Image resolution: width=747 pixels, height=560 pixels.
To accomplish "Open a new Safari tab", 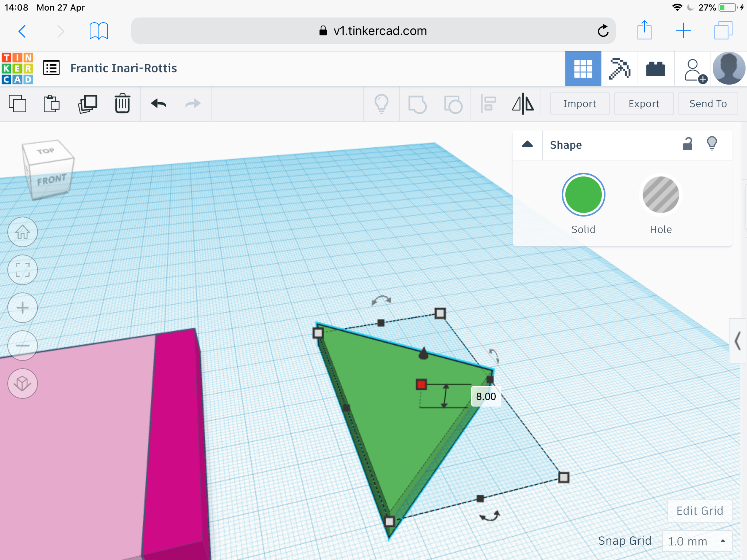I will (683, 31).
